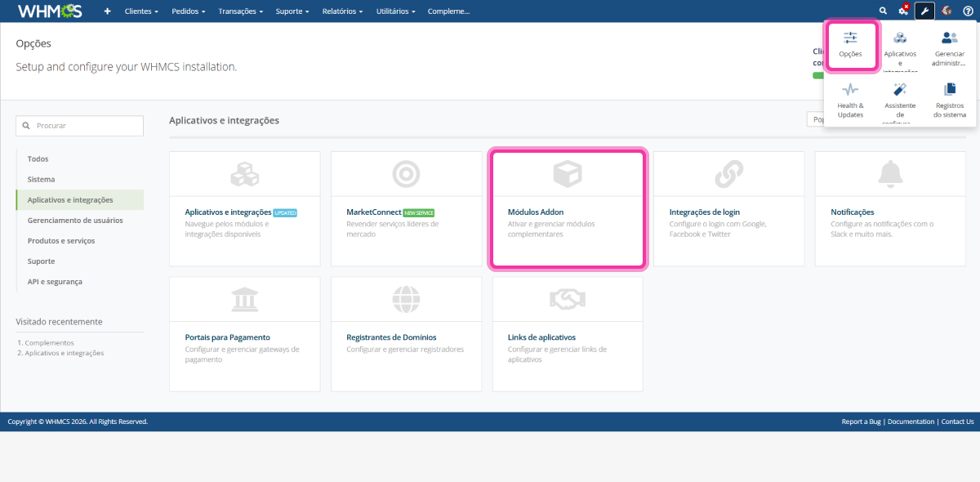Click the Procurar search input field
The width and height of the screenshot is (980, 482).
[80, 126]
